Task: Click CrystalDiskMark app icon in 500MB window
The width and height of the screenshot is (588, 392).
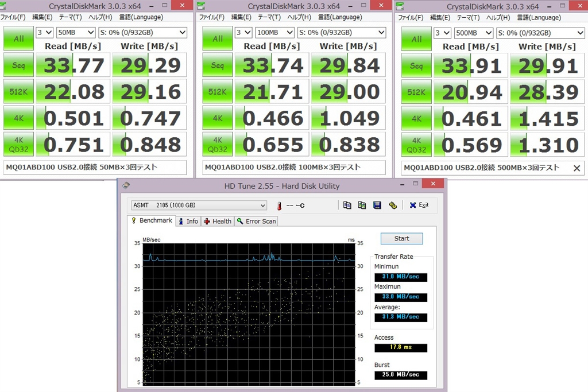Action: 400,6
